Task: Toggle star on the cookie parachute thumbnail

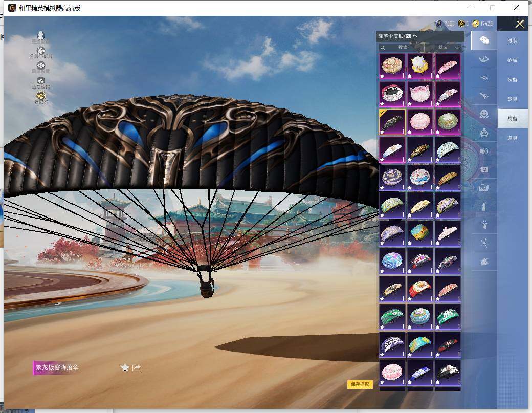Action: (x=382, y=76)
